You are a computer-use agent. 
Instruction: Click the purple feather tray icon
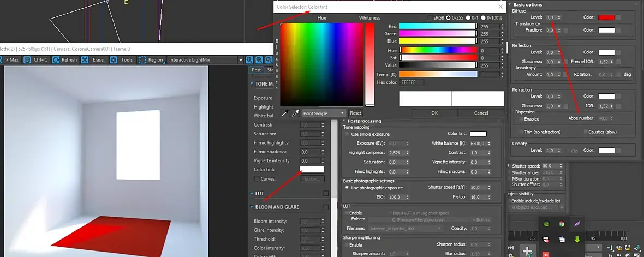[577, 224]
